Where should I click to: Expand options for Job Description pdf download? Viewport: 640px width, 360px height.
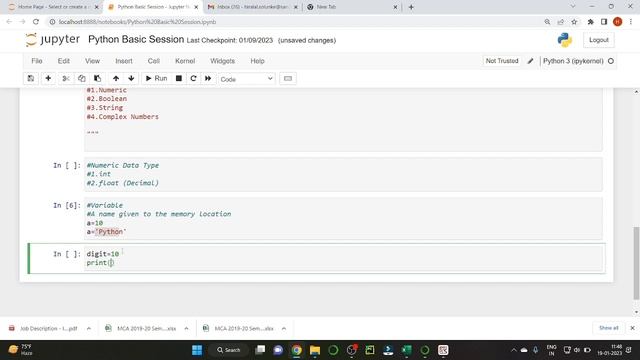pos(89,328)
